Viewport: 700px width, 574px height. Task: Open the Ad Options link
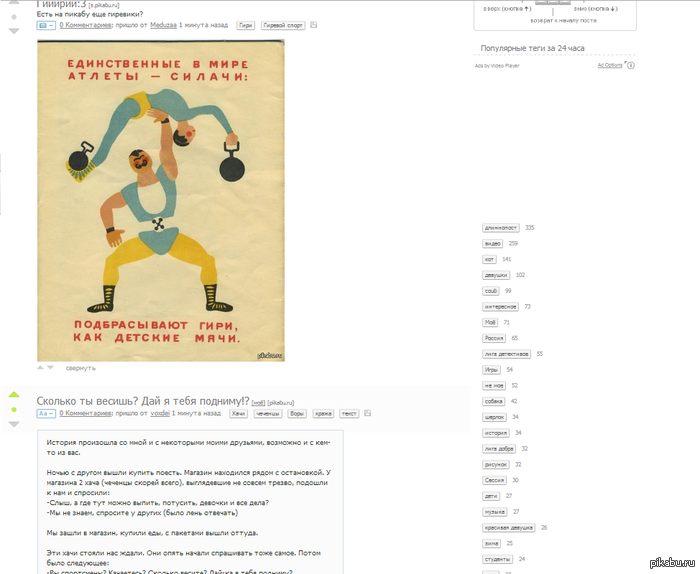[610, 65]
